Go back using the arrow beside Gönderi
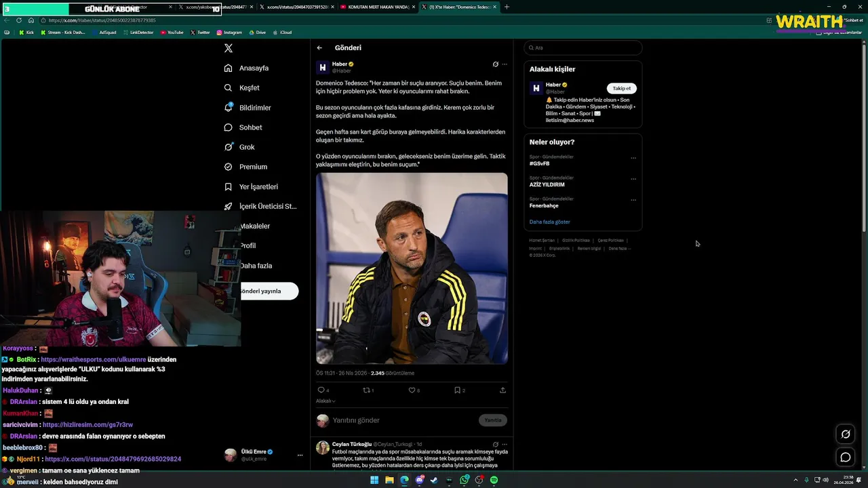This screenshot has height=488, width=868. pyautogui.click(x=319, y=47)
